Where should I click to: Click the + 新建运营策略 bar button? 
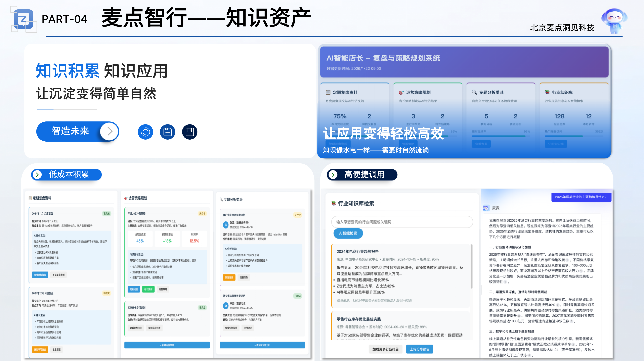pos(167,345)
